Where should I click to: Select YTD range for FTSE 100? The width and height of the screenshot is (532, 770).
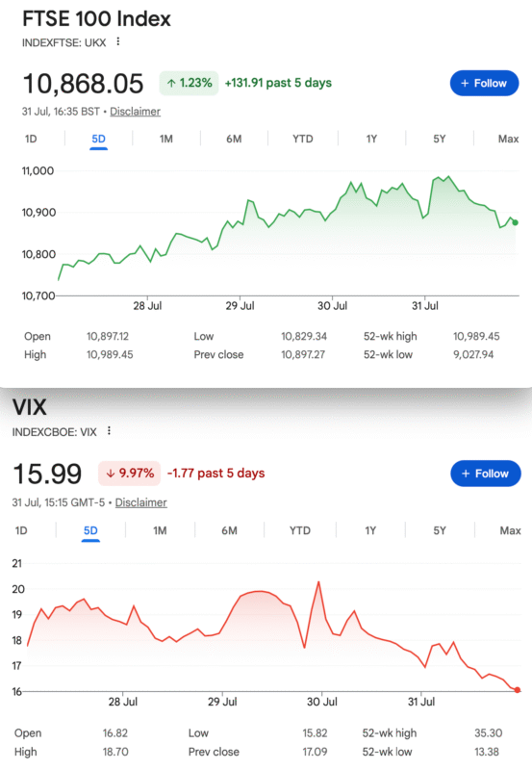tap(302, 139)
